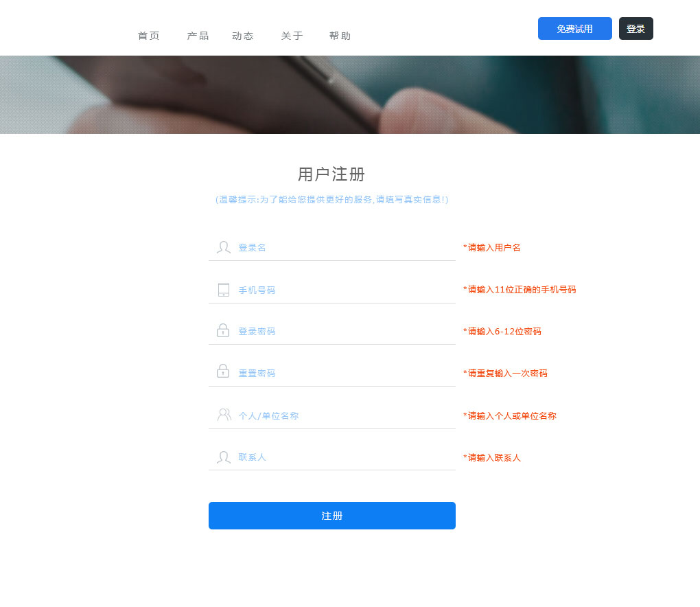Click the dark 登录 button

tap(636, 29)
